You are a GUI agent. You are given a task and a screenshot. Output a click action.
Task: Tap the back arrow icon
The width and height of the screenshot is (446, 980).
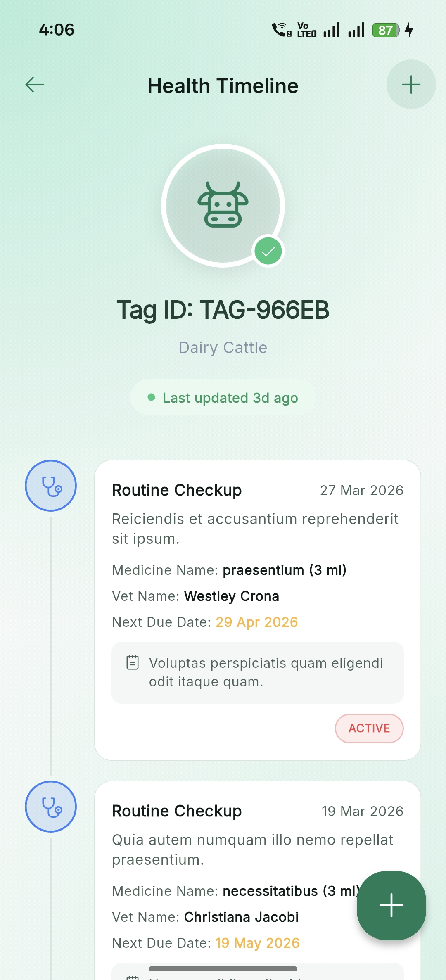pyautogui.click(x=35, y=85)
